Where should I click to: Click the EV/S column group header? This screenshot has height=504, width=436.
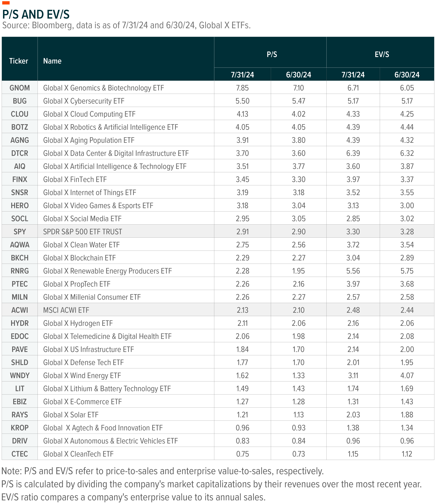point(381,55)
